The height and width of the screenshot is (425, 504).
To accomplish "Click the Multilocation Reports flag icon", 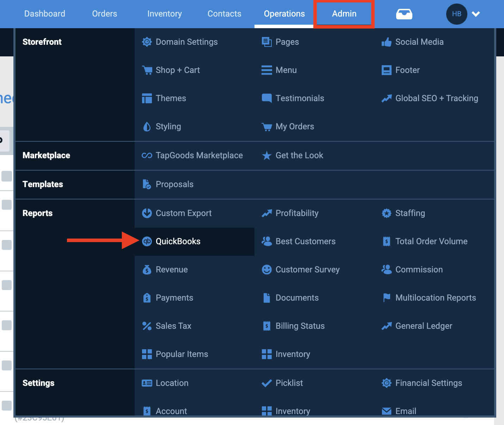I will [387, 298].
